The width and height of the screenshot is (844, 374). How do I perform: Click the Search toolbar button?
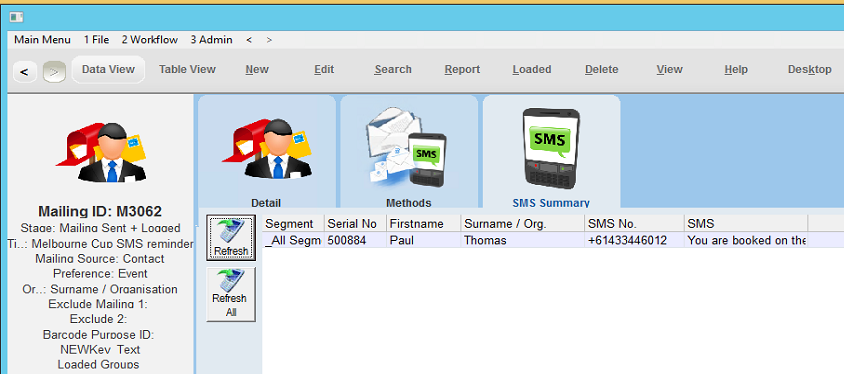pos(393,69)
